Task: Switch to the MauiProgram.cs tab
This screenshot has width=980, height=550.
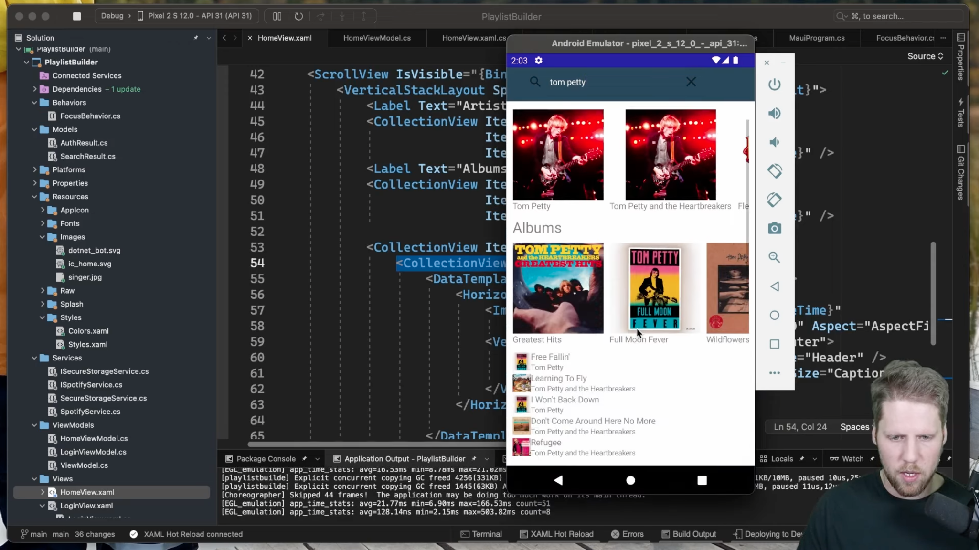Action: [x=817, y=38]
